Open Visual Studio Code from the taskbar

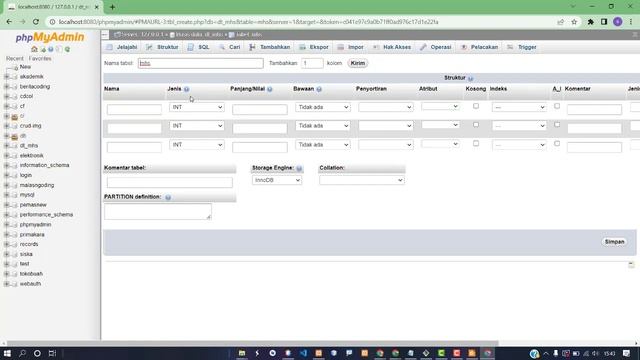pyautogui.click(x=303, y=353)
